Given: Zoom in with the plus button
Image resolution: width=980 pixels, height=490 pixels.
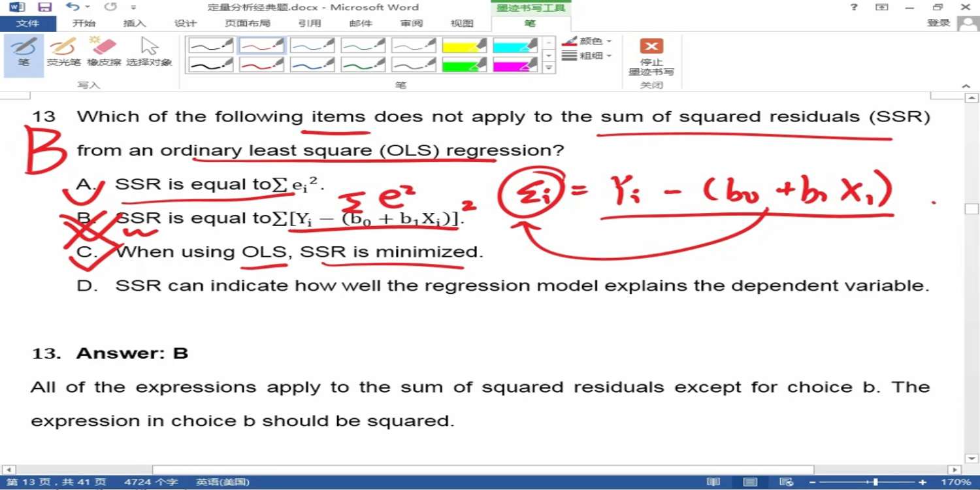Looking at the screenshot, I should tap(923, 482).
